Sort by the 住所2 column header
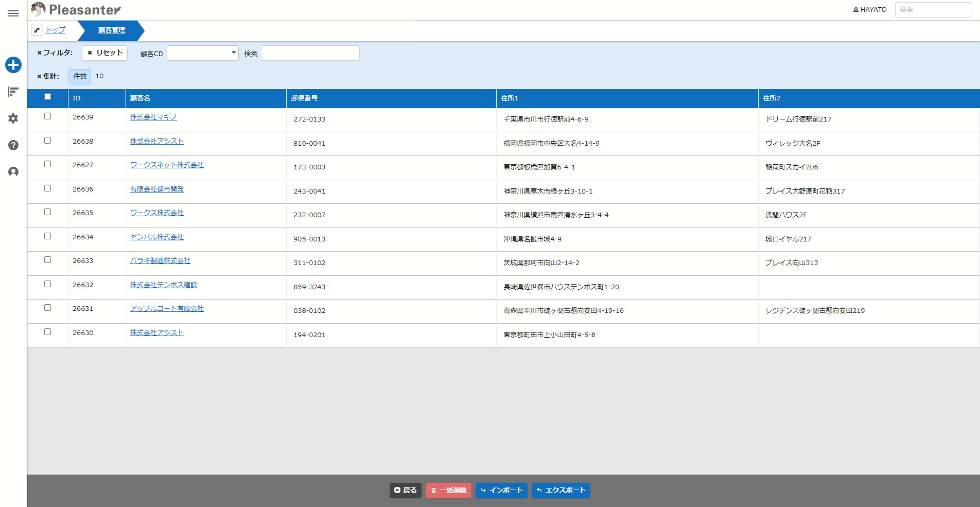The height and width of the screenshot is (507, 980). point(869,98)
